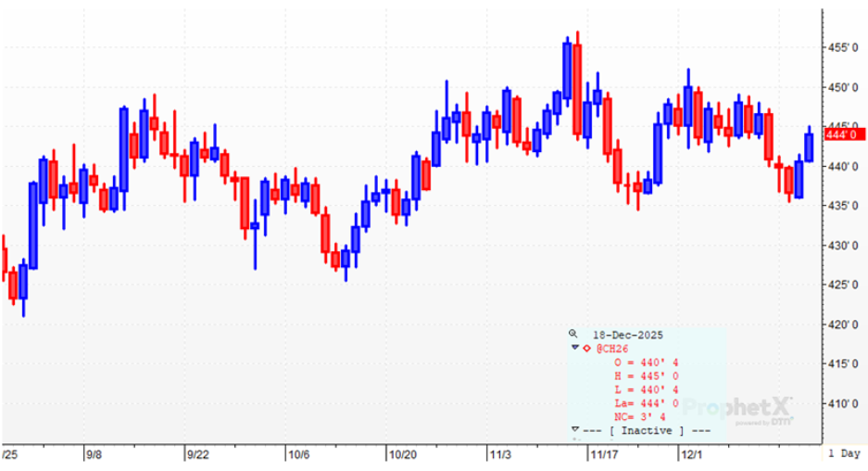
Task: Click the La= 444' 0 last price line
Action: tap(647, 404)
